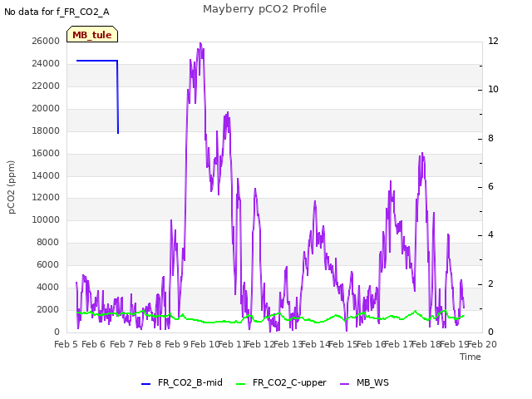Screen dimensions: 532x399
Task: Click the 10000 left axis label
Action: tap(46, 219)
